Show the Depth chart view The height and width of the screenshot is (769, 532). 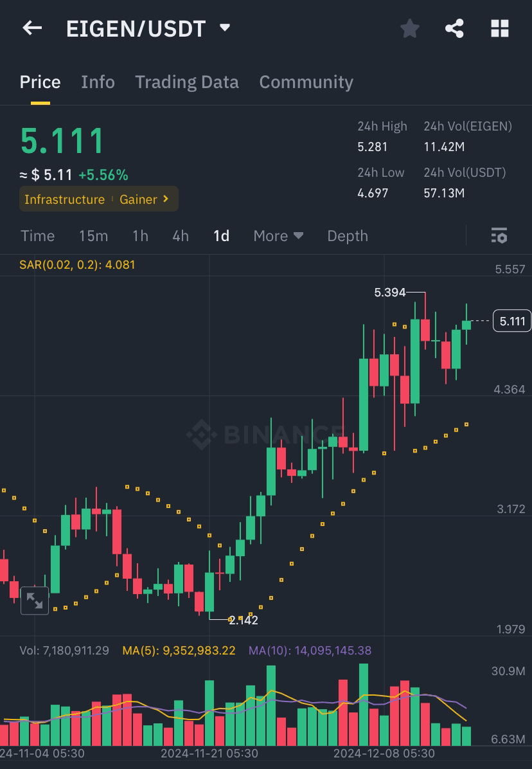pos(348,236)
